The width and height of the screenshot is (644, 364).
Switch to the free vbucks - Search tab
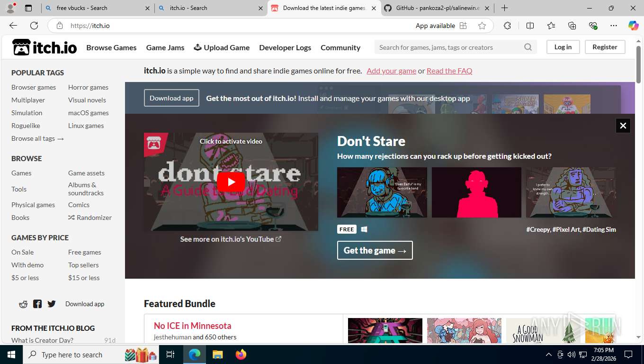tap(98, 8)
